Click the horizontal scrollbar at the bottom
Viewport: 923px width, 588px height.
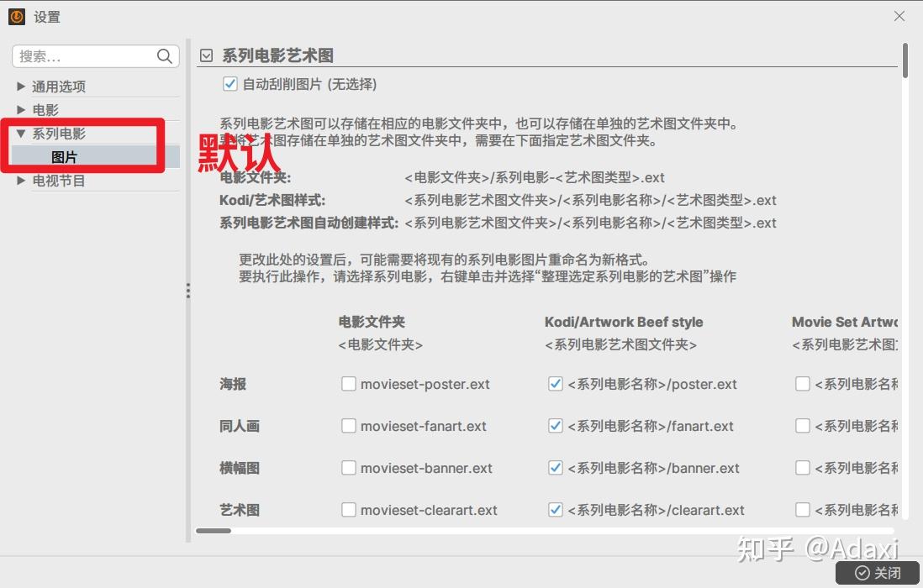pyautogui.click(x=215, y=531)
